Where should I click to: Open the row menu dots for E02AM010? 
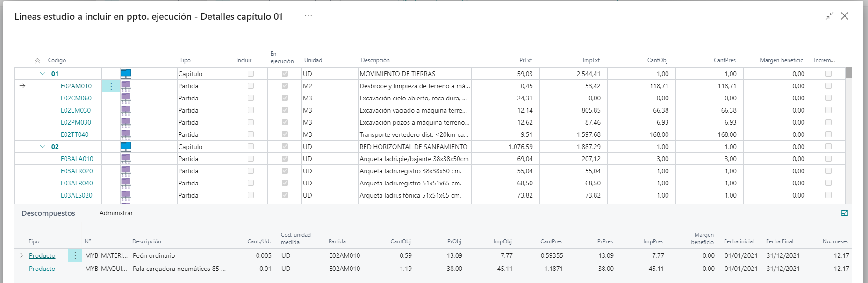coord(111,86)
